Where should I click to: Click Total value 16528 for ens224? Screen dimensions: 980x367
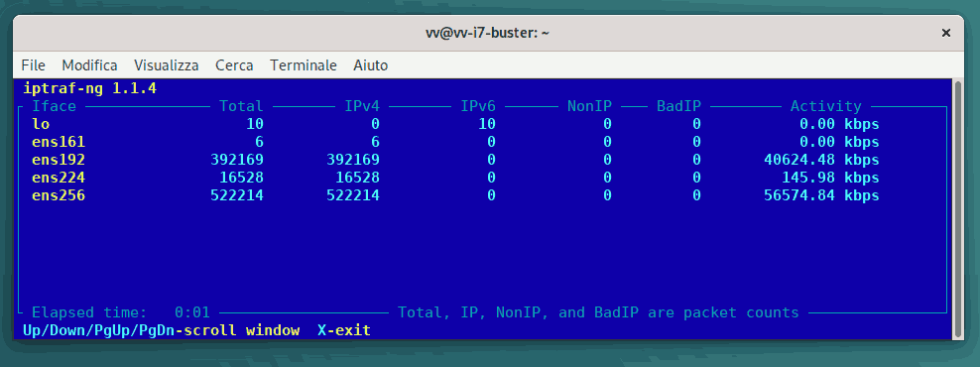tap(241, 178)
